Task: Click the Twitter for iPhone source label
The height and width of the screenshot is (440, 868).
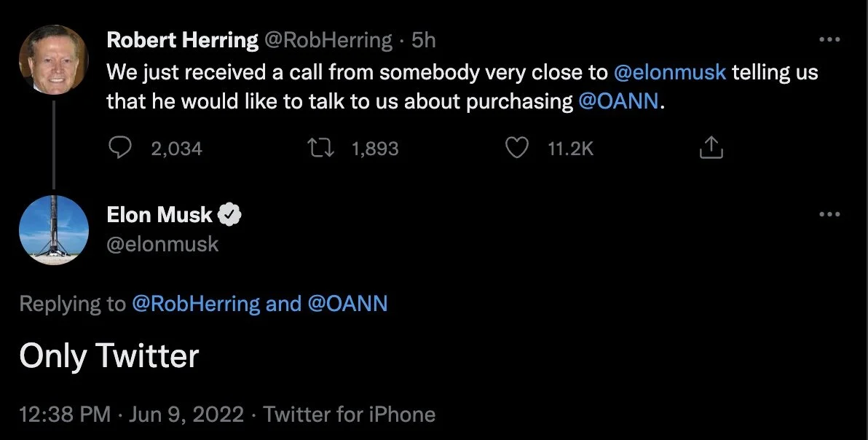Action: pyautogui.click(x=350, y=415)
